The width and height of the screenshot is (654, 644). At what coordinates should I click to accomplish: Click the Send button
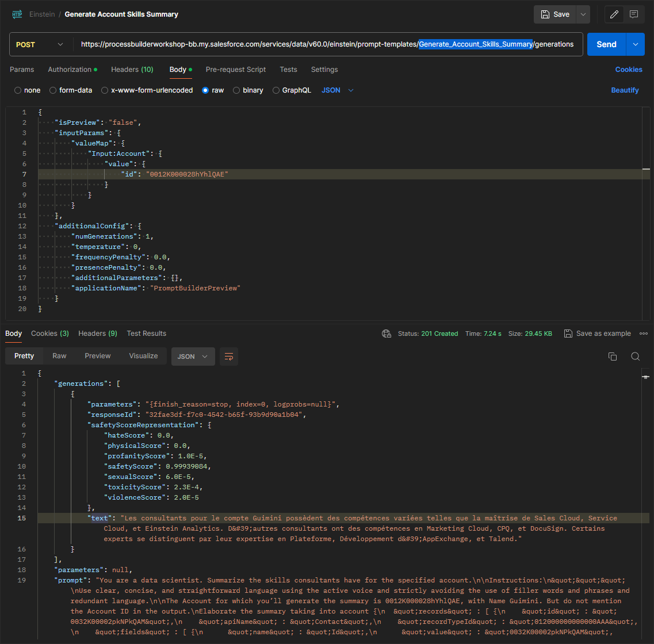[x=606, y=44]
